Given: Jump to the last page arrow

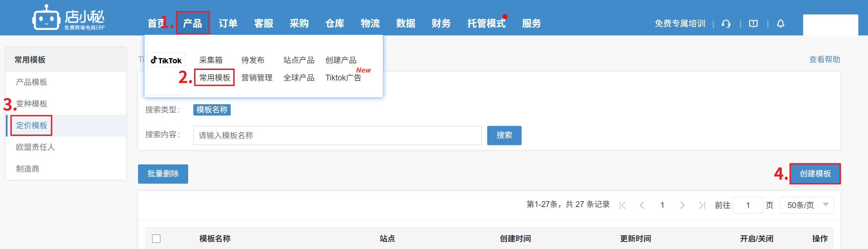Looking at the screenshot, I should tap(702, 205).
